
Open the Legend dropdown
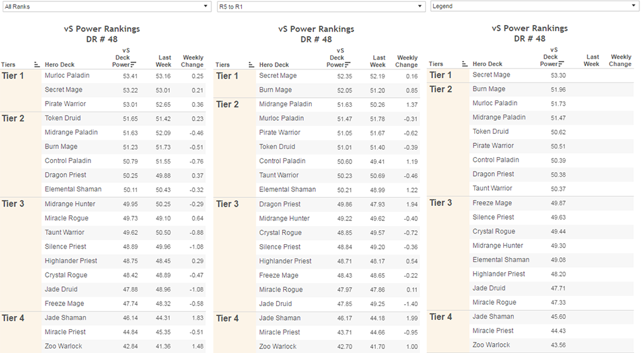pos(535,6)
